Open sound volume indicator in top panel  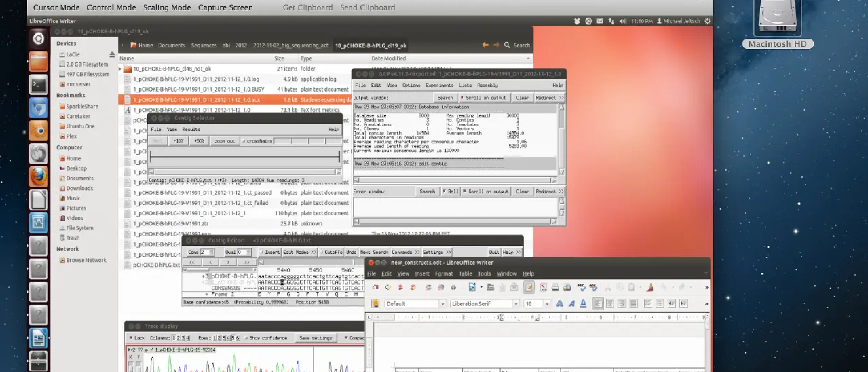(x=623, y=21)
